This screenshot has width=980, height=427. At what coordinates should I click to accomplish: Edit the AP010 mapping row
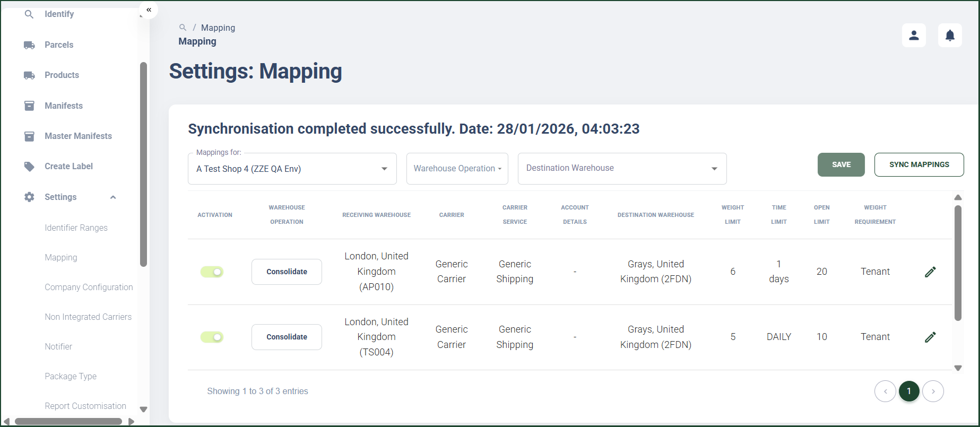(x=930, y=272)
